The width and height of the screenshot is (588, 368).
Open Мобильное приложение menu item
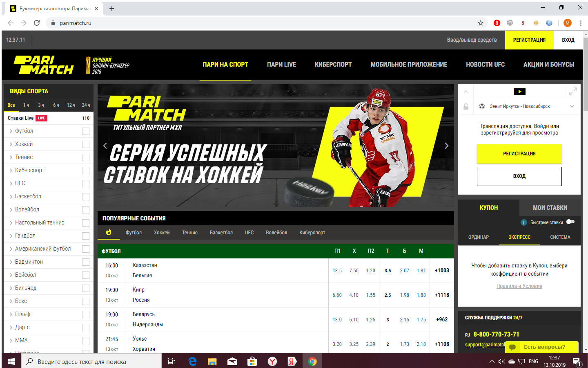409,65
